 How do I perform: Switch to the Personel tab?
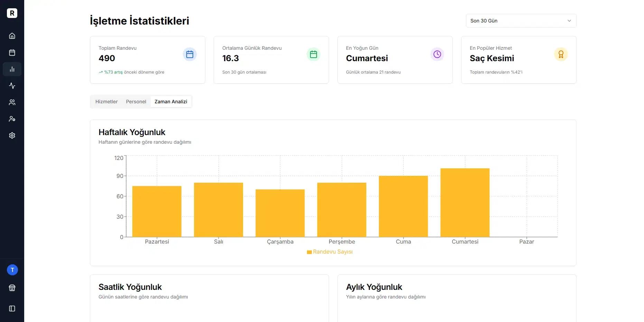(136, 102)
